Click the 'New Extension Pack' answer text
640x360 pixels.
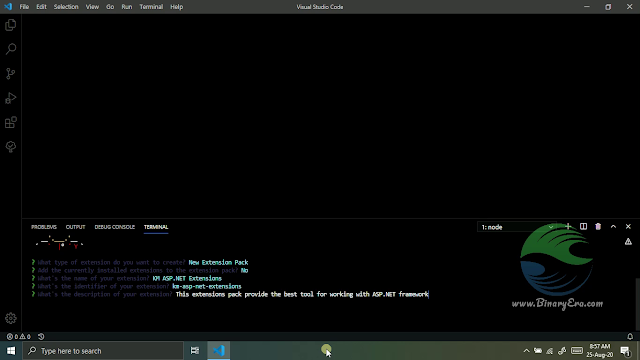tap(218, 262)
